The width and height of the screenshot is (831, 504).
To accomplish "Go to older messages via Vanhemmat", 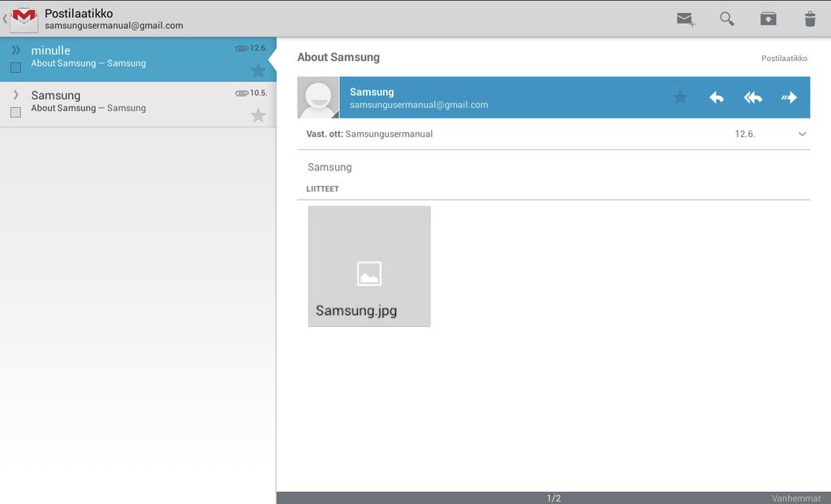I will pyautogui.click(x=796, y=498).
